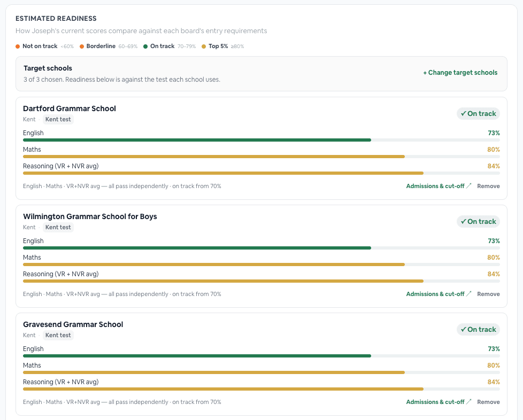The width and height of the screenshot is (523, 420).
Task: Click the '3 of 3 chosen' description text
Action: point(122,80)
